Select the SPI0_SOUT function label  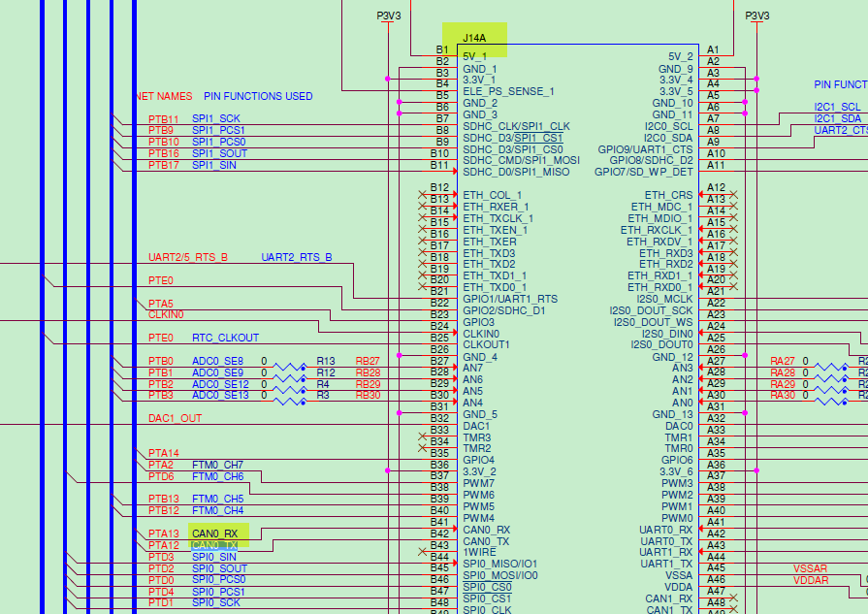coord(220,568)
